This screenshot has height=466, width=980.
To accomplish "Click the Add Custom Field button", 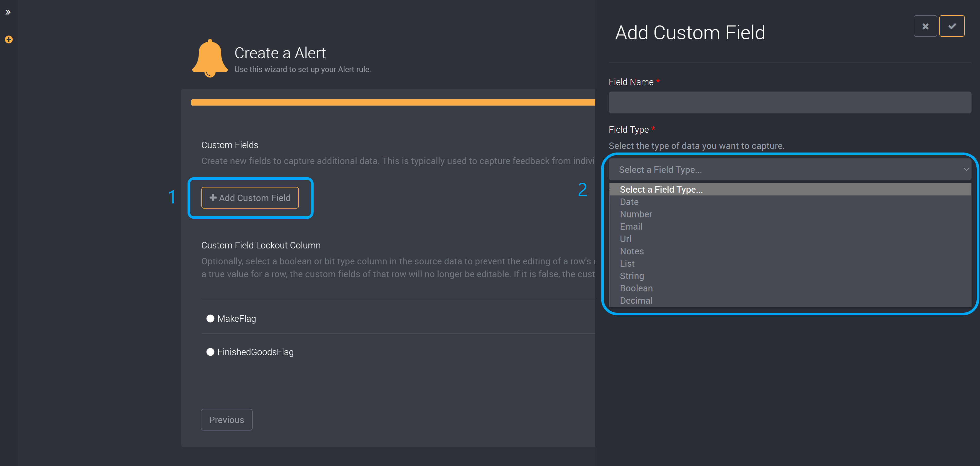I will [250, 198].
